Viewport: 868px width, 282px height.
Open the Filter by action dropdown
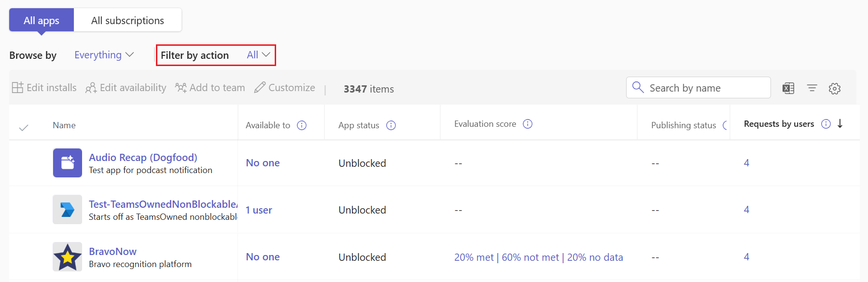216,55
